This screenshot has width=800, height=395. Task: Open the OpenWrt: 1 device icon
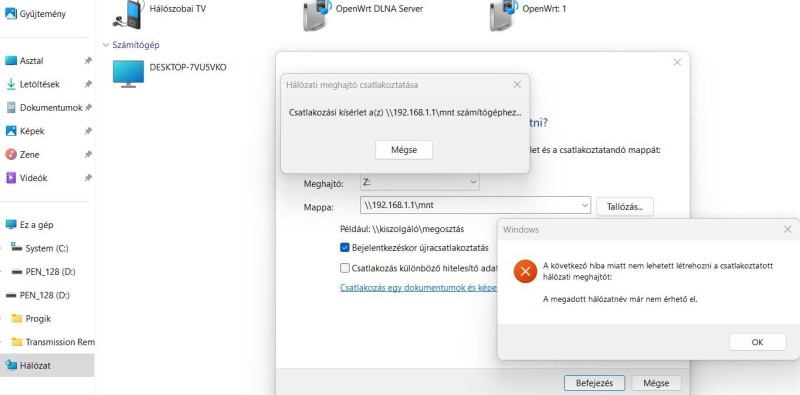point(504,15)
